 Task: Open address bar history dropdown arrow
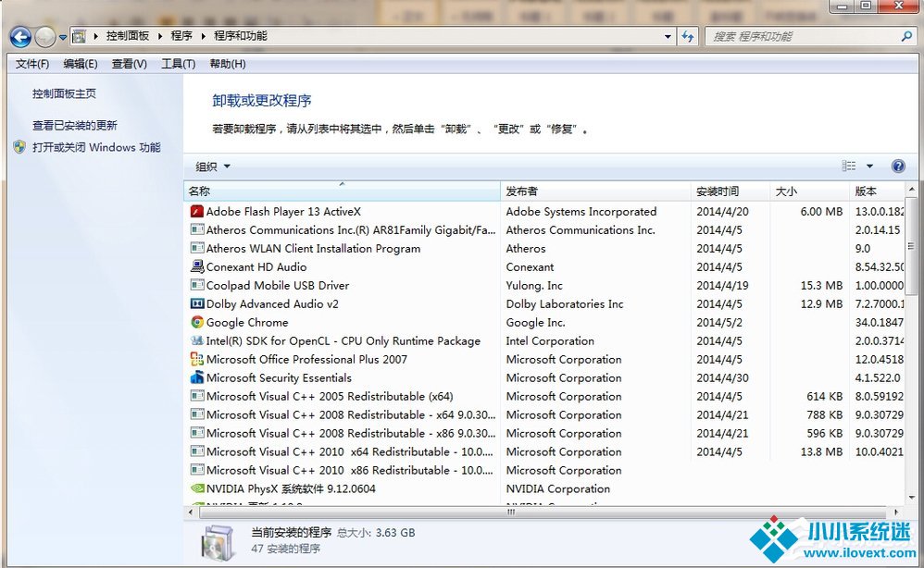point(668,36)
